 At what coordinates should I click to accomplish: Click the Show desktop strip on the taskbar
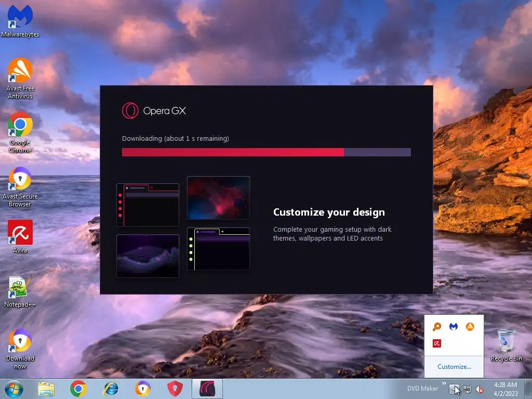click(528, 389)
